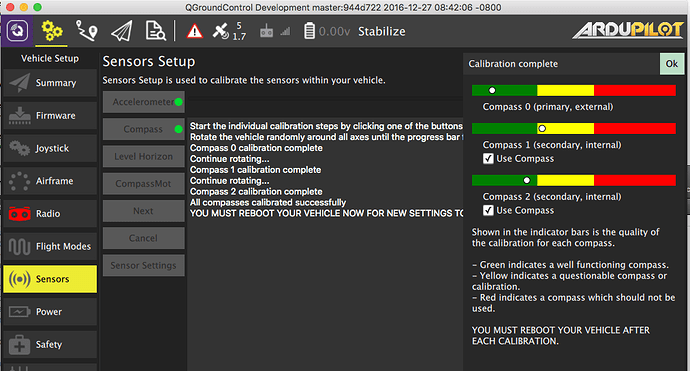Viewport: 690px width, 371px height.
Task: Cancel the calibration
Action: click(144, 239)
